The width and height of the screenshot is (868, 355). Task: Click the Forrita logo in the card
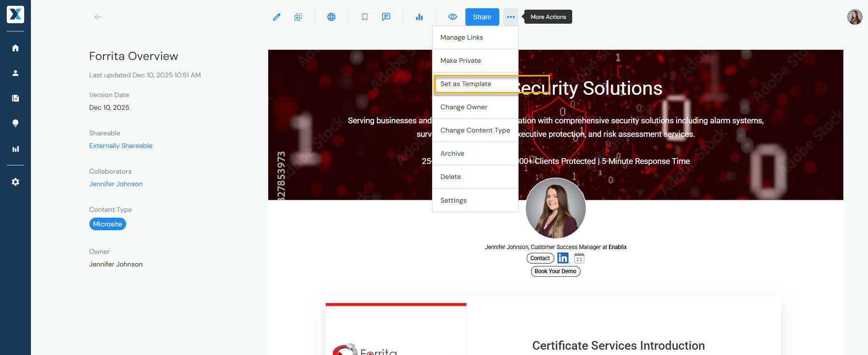(x=365, y=350)
